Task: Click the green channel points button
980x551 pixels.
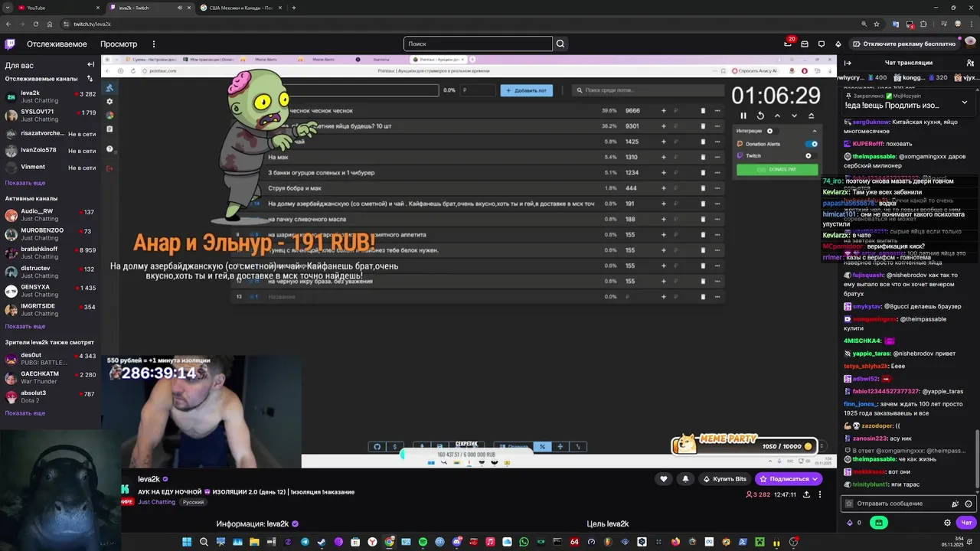Action: [x=879, y=523]
